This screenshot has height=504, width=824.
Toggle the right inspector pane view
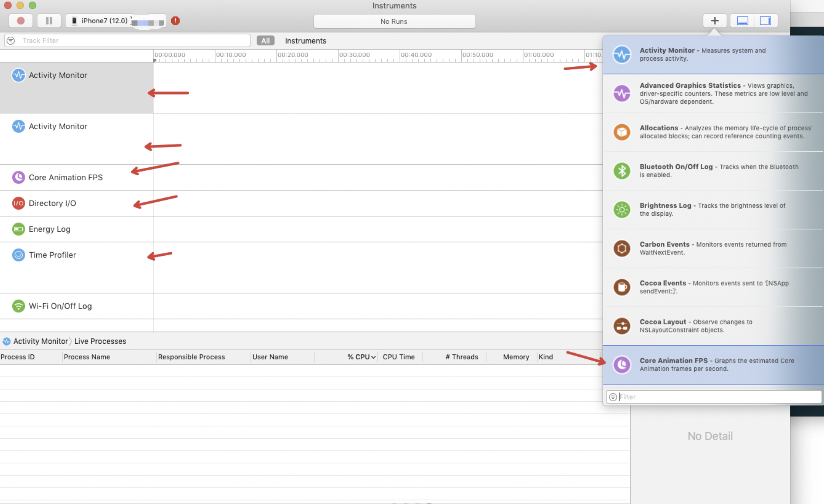point(765,21)
